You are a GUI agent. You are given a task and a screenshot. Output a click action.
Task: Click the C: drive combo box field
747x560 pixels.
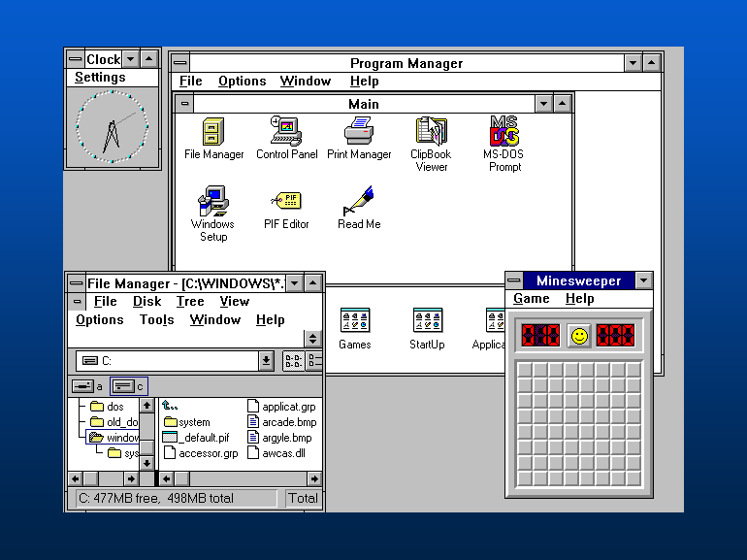pos(175,361)
